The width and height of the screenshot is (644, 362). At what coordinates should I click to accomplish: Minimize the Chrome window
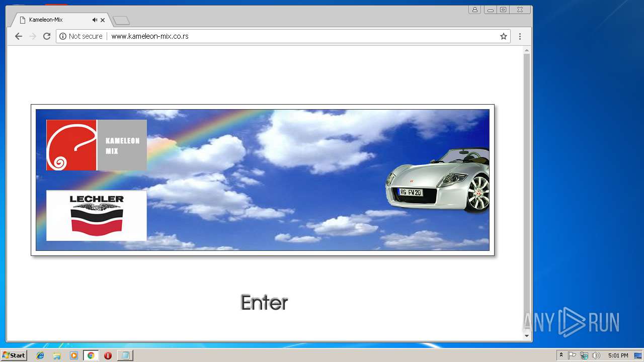(x=490, y=10)
